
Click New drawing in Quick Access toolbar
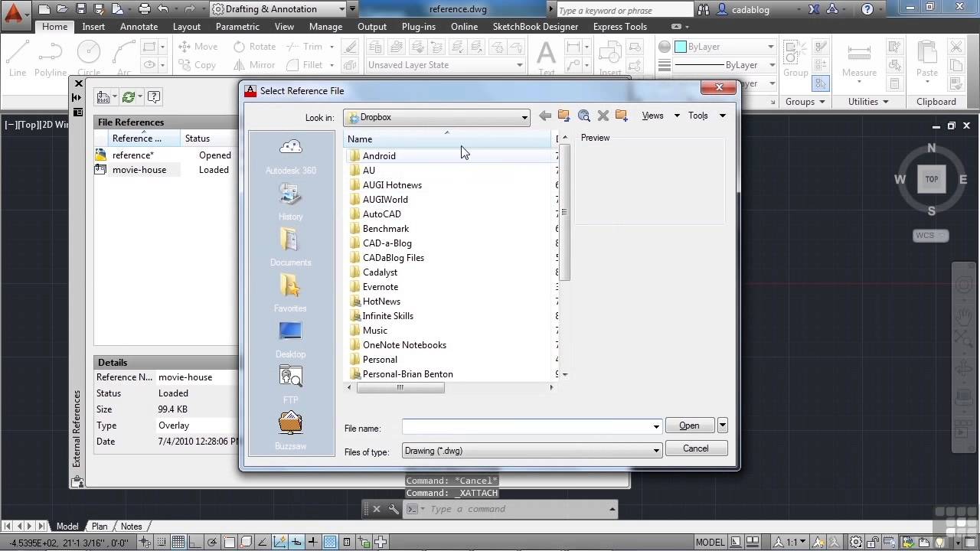pos(44,9)
